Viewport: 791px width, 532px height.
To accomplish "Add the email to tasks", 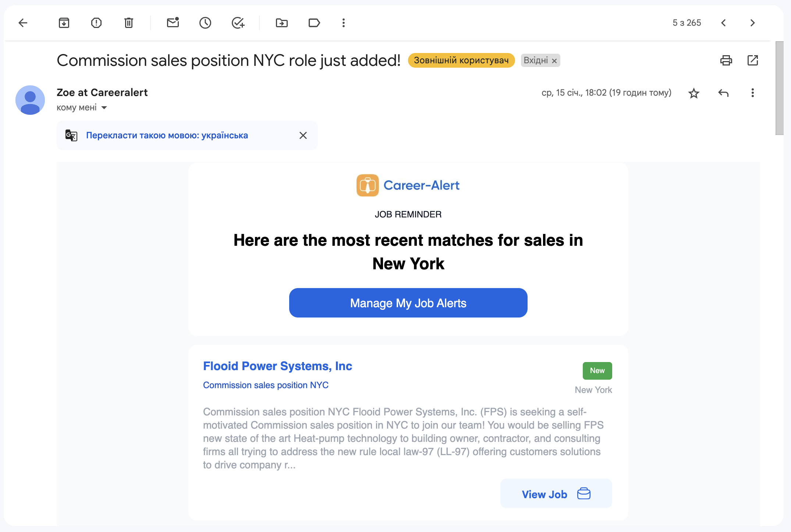I will (238, 23).
